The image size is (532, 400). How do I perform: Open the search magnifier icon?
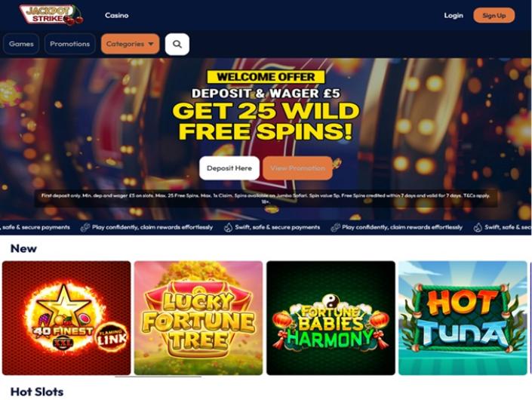click(x=177, y=44)
